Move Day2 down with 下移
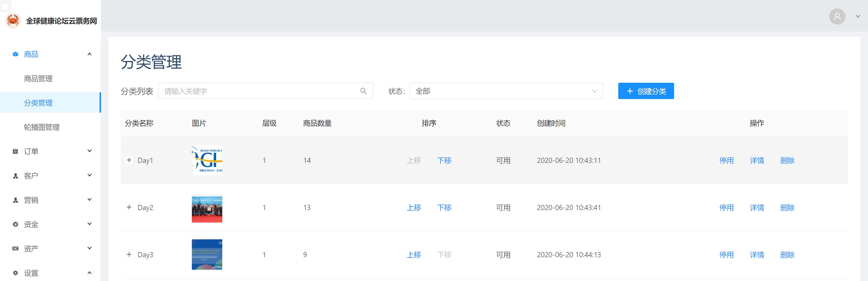Screen dimensions: 868x281 click(x=444, y=207)
